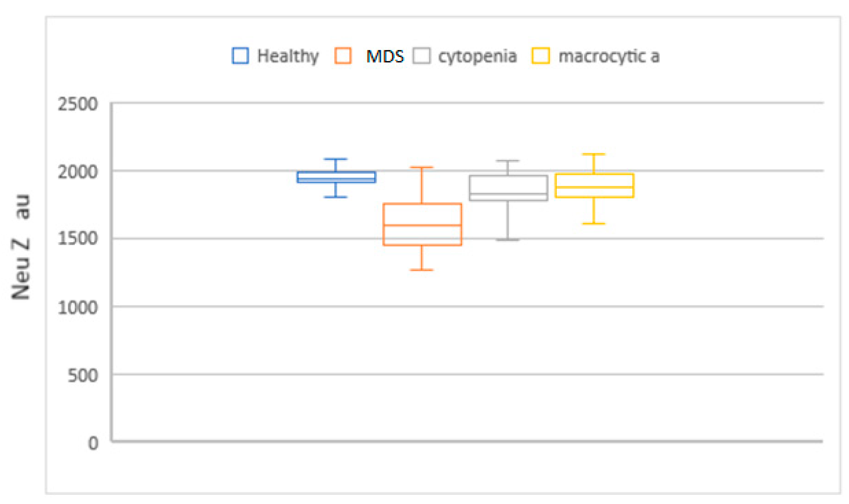
Task: Click the lower whisker cap of MDS box
Action: click(x=422, y=270)
